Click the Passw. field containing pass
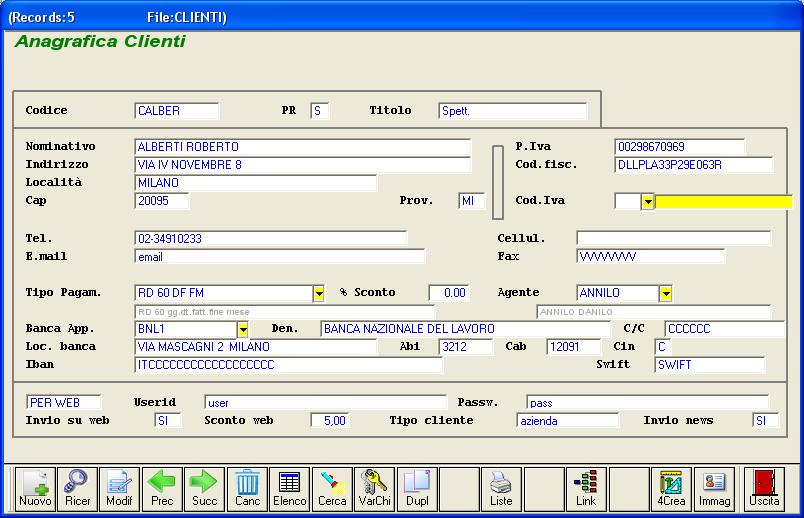Screen dimensions: 804x518 [x=648, y=403]
